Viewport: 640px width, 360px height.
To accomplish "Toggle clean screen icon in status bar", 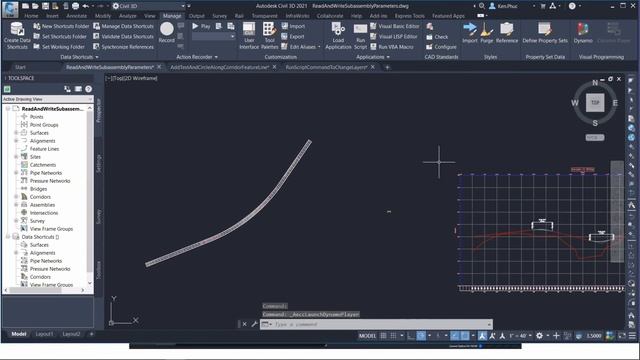I will [x=622, y=336].
